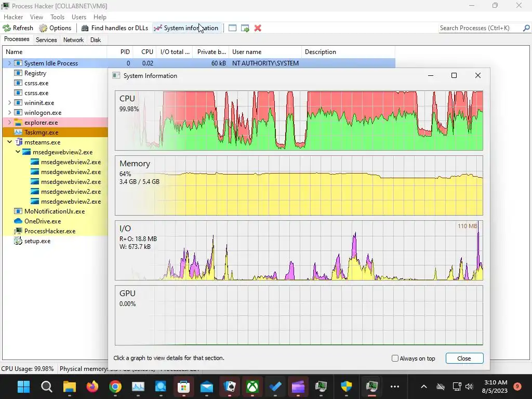This screenshot has height=399, width=532.
Task: Open the GPU graph details
Action: pyautogui.click(x=299, y=315)
